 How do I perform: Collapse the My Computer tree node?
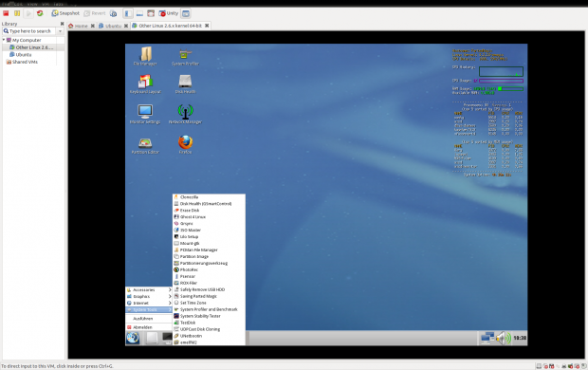(x=4, y=40)
